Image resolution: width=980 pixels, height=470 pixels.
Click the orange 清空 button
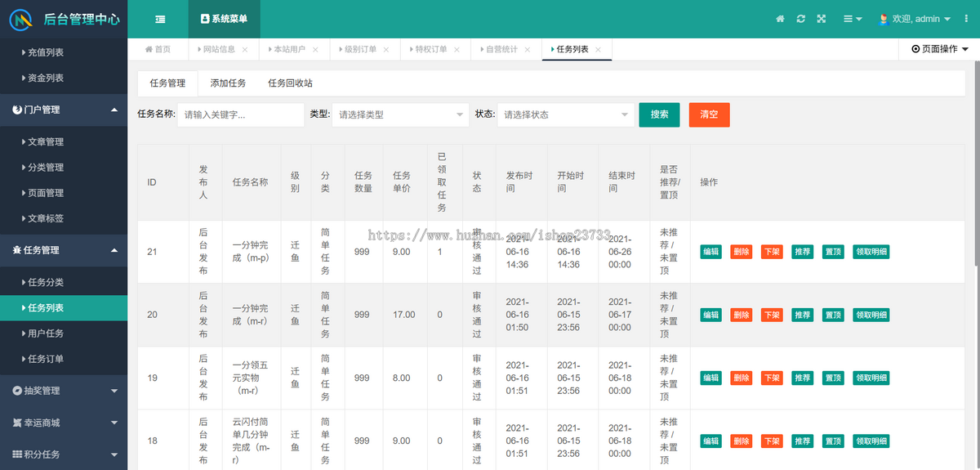[x=709, y=114]
